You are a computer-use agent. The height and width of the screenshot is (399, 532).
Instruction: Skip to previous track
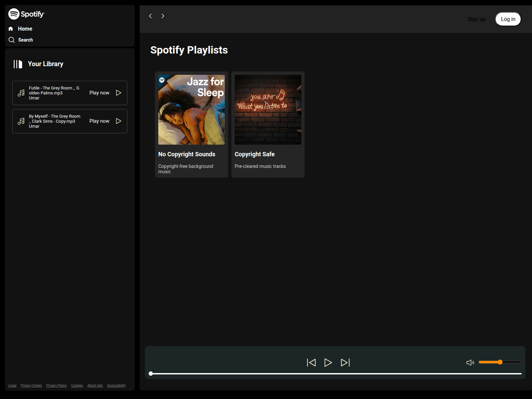[311, 362]
